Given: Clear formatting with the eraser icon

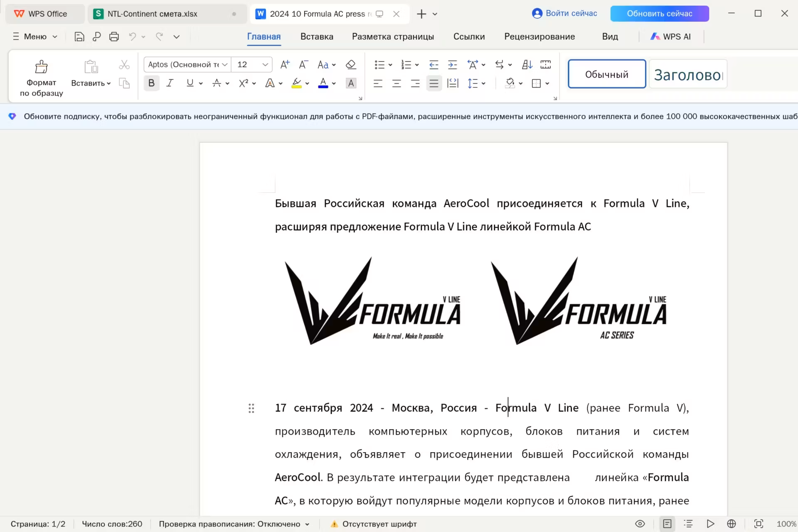Looking at the screenshot, I should pyautogui.click(x=351, y=64).
